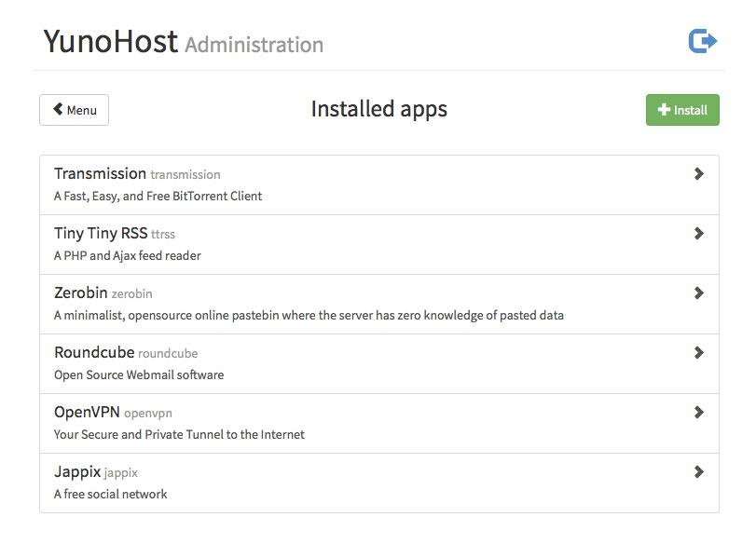Click the "Open Source Webmail software" description

pos(138,374)
